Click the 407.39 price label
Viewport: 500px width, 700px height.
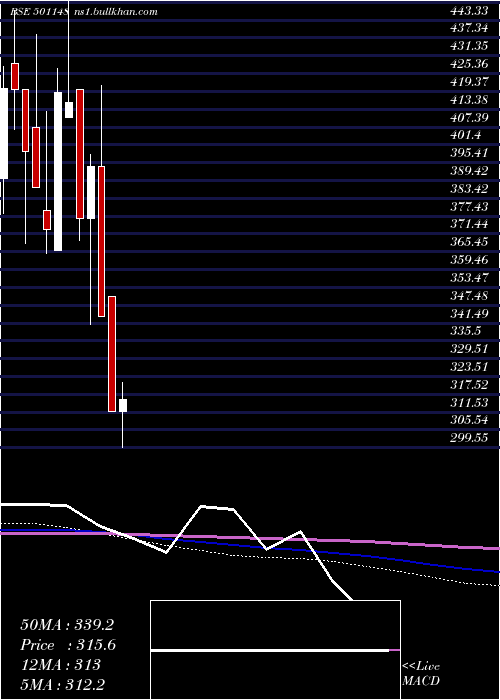[469, 118]
